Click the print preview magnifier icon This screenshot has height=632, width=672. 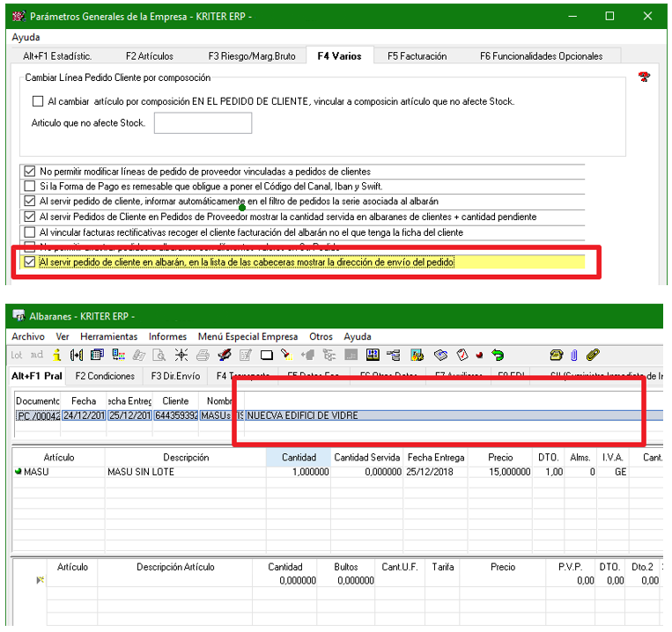[159, 355]
